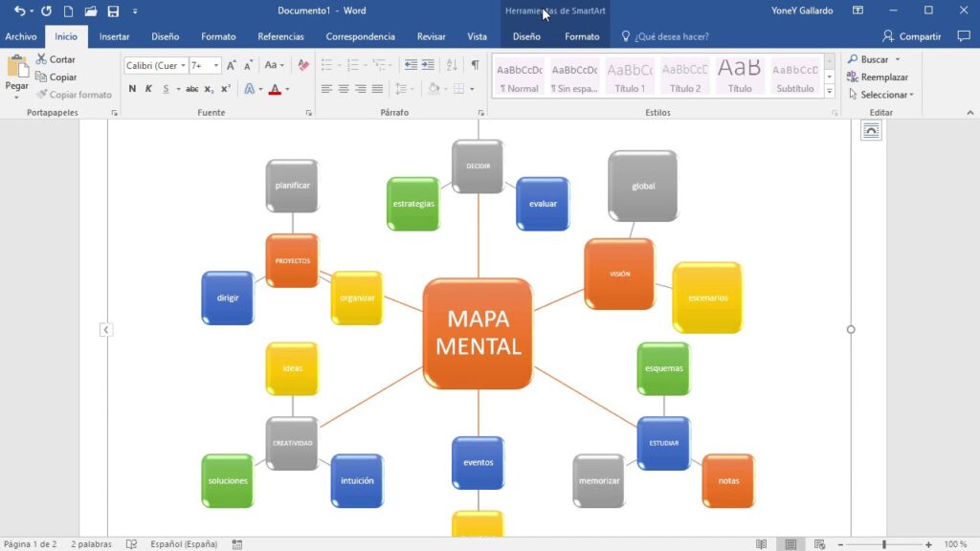Viewport: 980px width, 551px height.
Task: Click the Increase indent icon
Action: tap(428, 65)
